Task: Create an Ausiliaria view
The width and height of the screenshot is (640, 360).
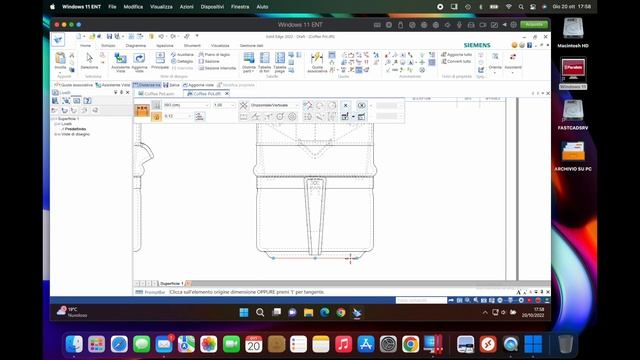Action: pos(182,54)
